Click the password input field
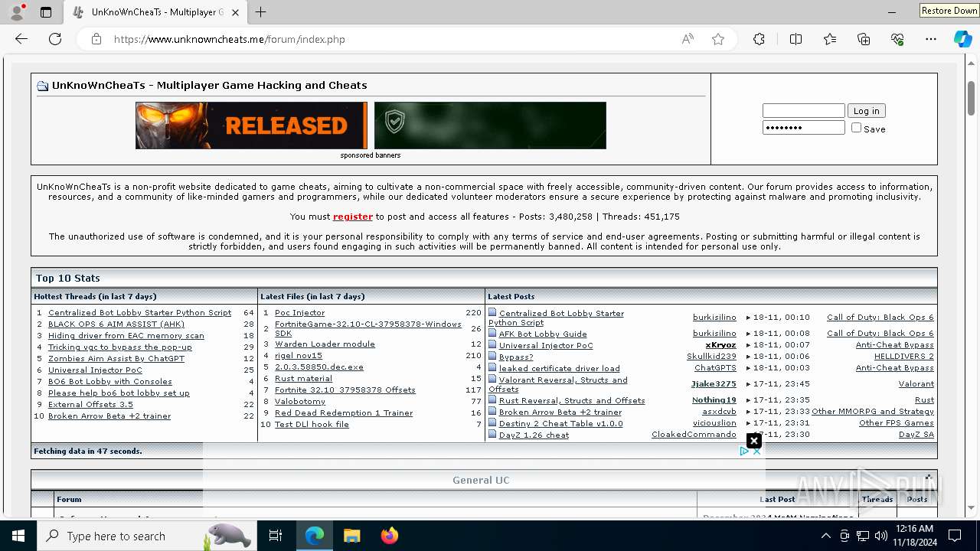The image size is (980, 551). [x=803, y=127]
